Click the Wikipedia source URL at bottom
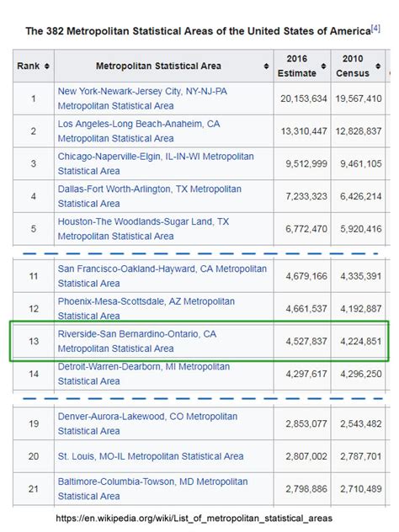The height and width of the screenshot is (532, 399). [194, 519]
